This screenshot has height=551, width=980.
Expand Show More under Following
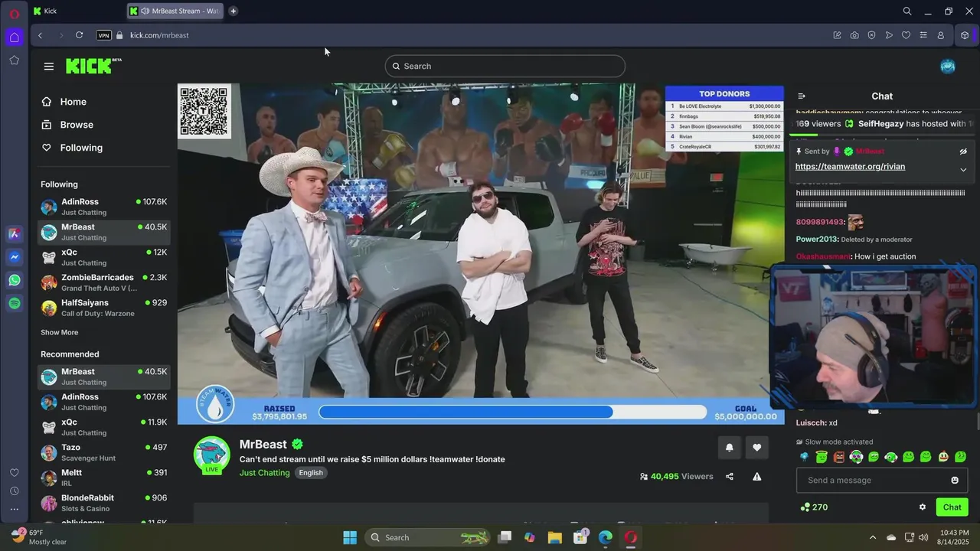tap(60, 332)
